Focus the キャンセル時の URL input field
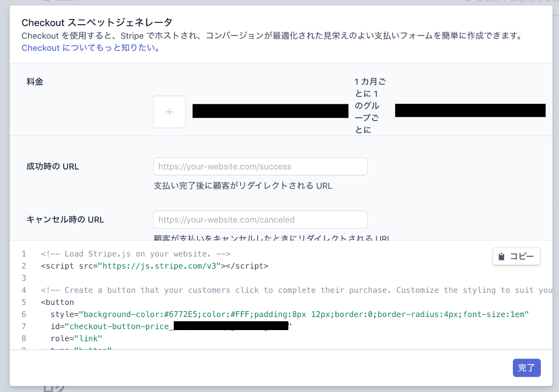This screenshot has width=559, height=392. [260, 220]
